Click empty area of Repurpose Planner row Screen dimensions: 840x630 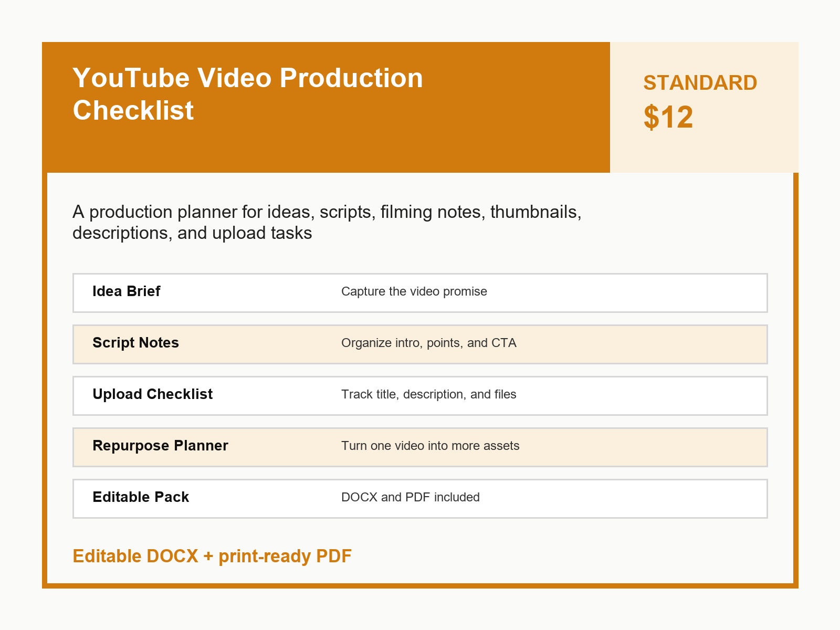pos(640,447)
